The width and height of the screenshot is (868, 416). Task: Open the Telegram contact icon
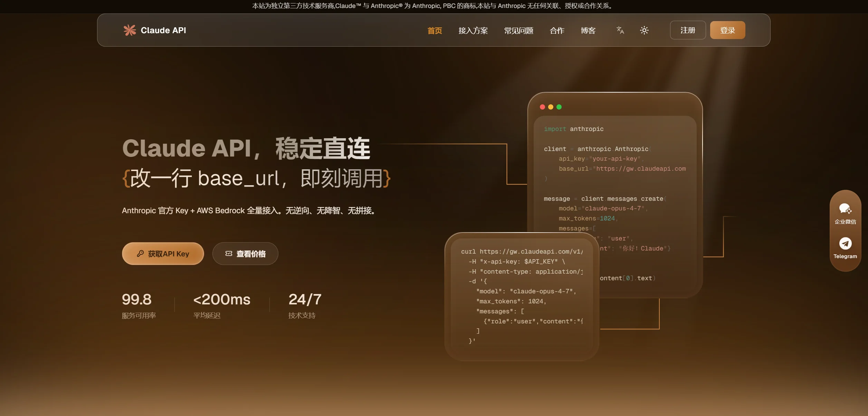[845, 243]
